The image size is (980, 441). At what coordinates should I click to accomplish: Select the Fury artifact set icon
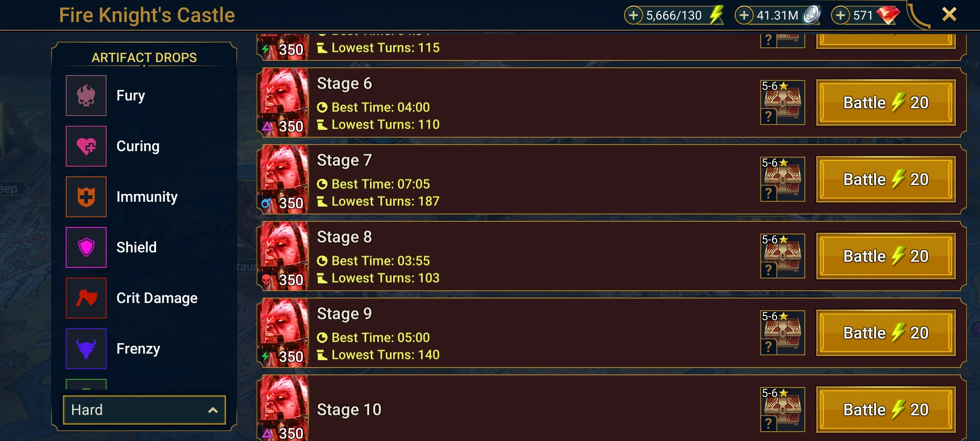86,96
